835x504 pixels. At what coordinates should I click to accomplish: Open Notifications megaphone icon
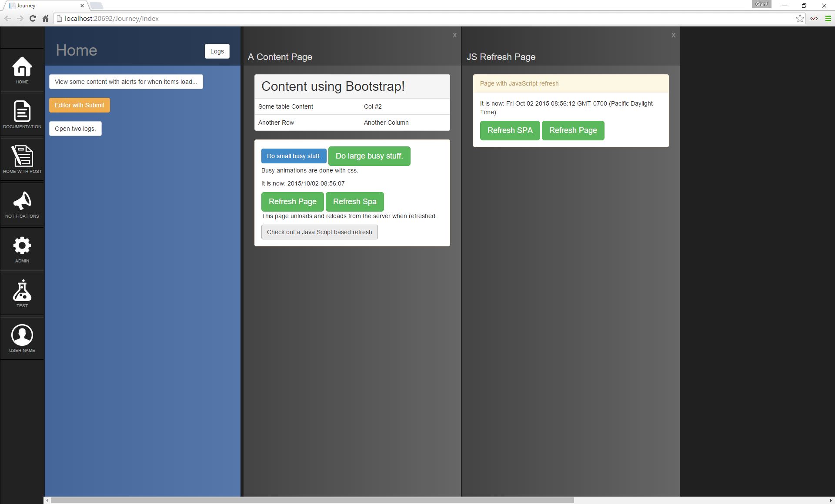22,204
